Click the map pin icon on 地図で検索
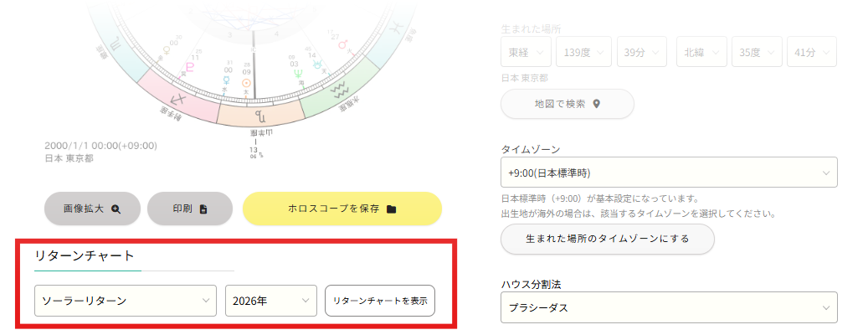This screenshot has height=335, width=868. click(596, 104)
